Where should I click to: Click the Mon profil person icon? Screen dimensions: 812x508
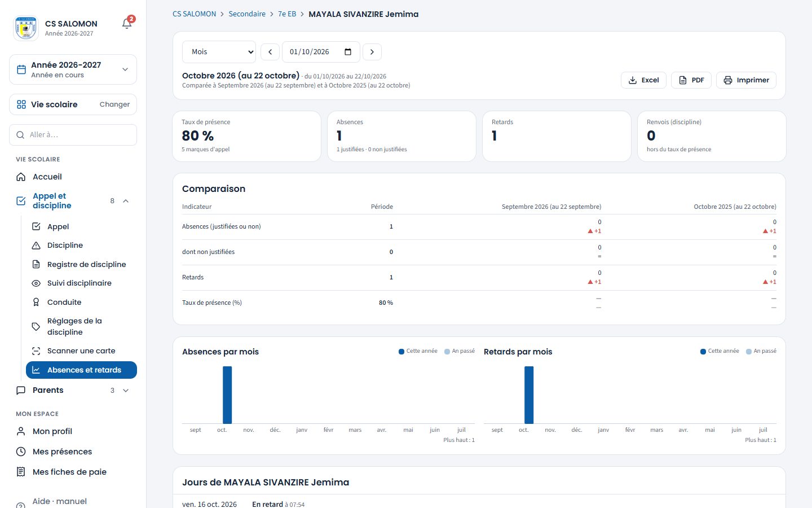(x=21, y=431)
